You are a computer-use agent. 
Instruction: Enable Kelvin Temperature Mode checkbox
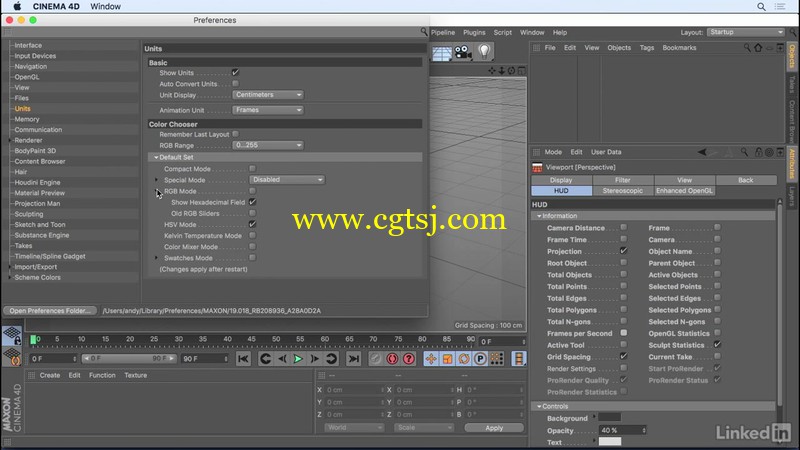click(252, 236)
